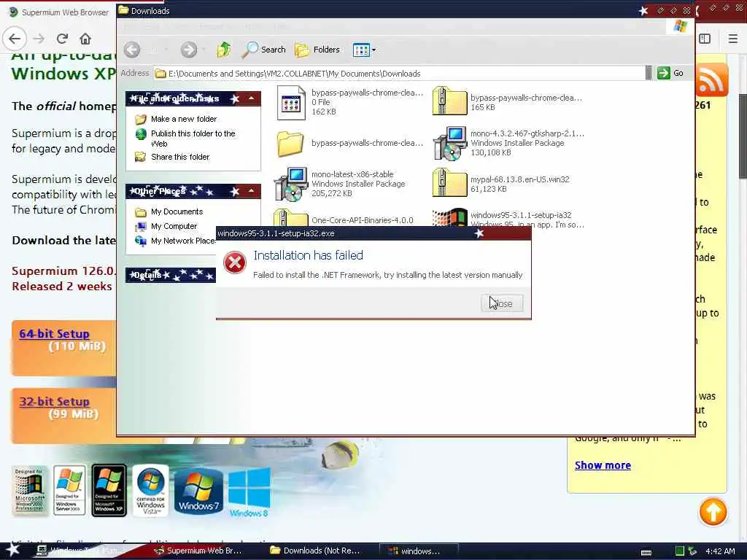Click the Details panel header

click(171, 275)
